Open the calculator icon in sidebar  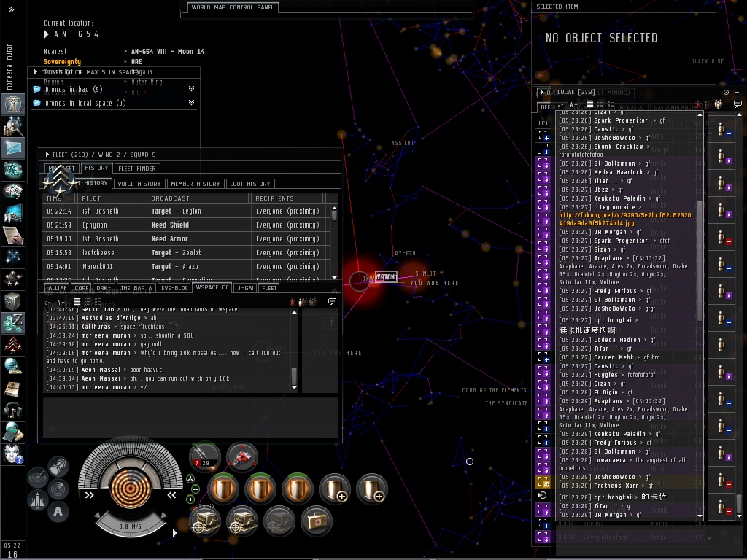[x=12, y=432]
